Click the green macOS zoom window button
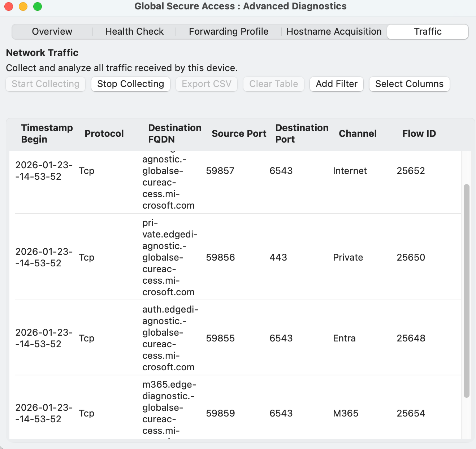 (38, 6)
